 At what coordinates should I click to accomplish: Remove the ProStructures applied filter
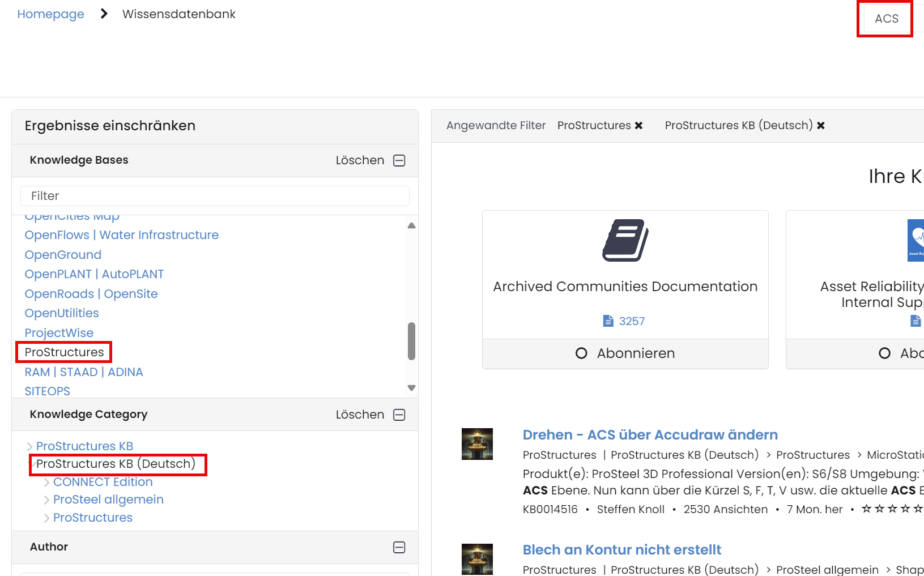click(638, 125)
